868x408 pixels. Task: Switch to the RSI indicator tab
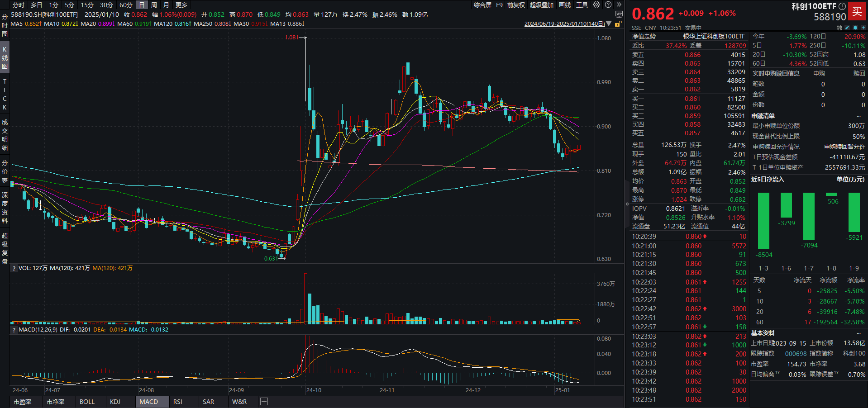click(177, 402)
